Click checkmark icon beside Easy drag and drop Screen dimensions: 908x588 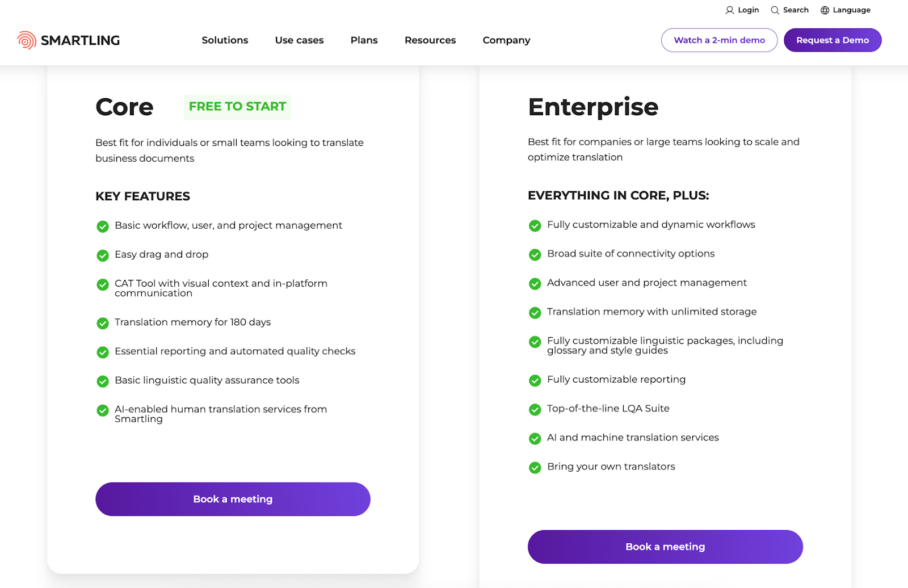(x=103, y=255)
